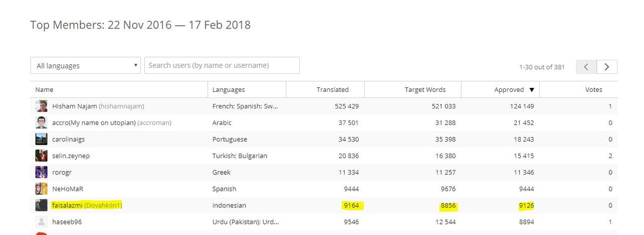
Task: Focus the Search users input field
Action: coord(222,65)
